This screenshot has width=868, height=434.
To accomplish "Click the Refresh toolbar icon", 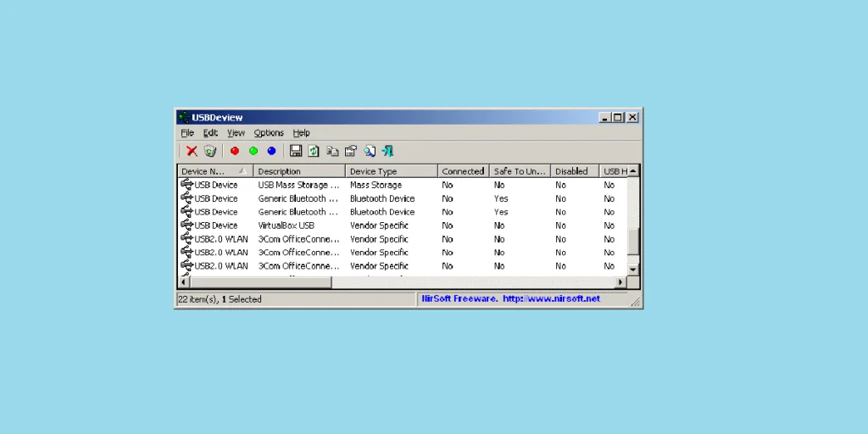I will [x=314, y=151].
